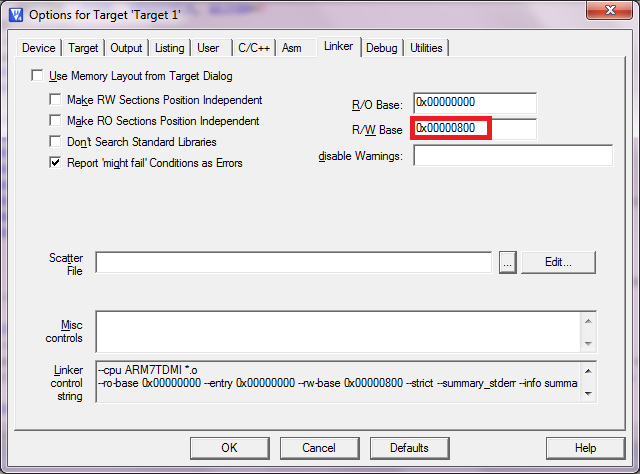This screenshot has width=640, height=474.
Task: Click the Keil app icon in title bar
Action: [x=15, y=15]
